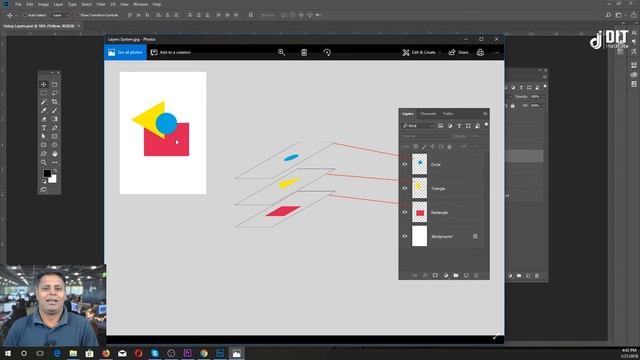Toggle Show Transform Controls checkbox
Viewport: 640px width, 360px height.
pyautogui.click(x=77, y=15)
